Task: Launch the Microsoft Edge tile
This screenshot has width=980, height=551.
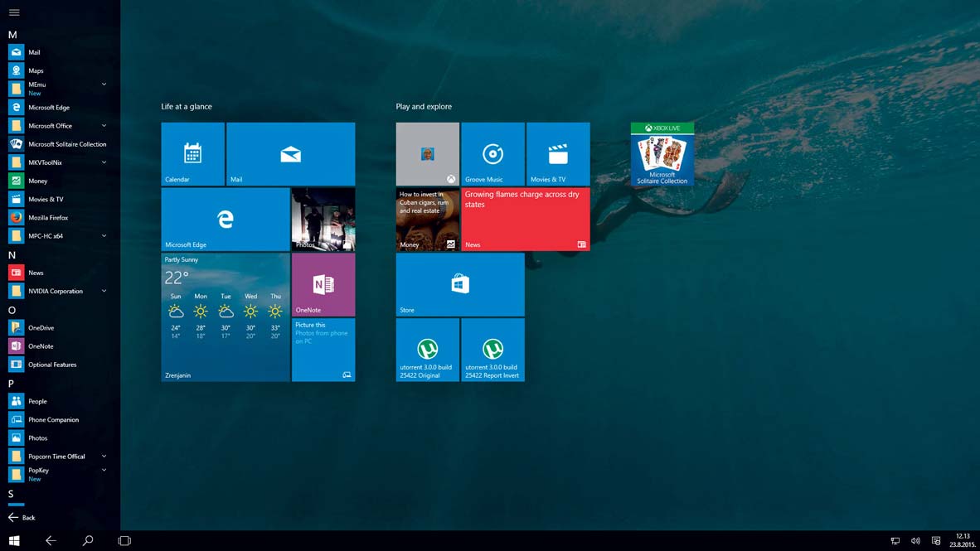Action: [x=225, y=220]
